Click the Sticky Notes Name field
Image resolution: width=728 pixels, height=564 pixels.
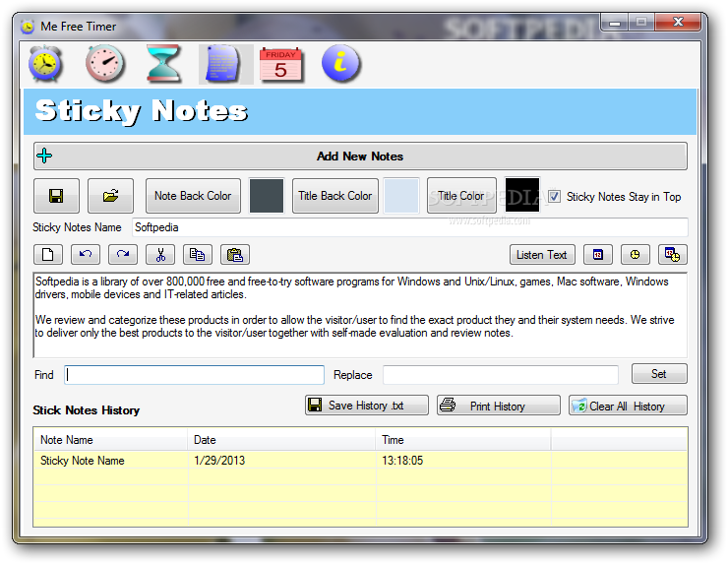[x=410, y=227]
